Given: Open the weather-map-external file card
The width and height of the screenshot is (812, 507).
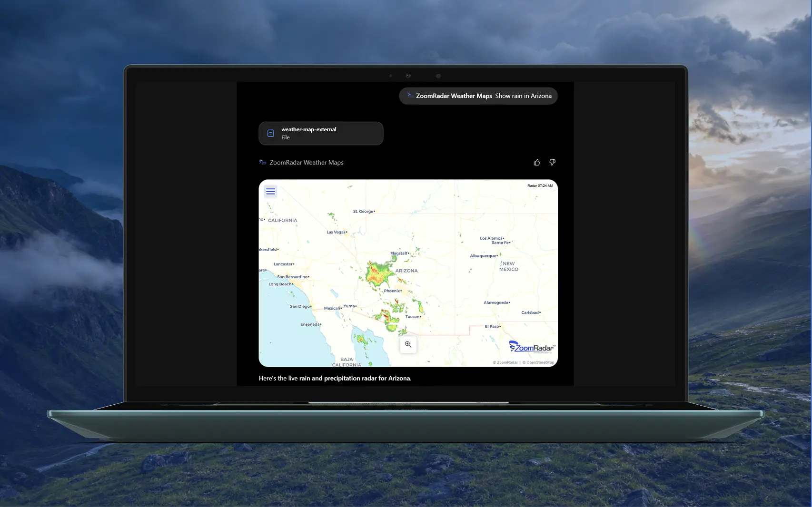Looking at the screenshot, I should click(x=321, y=133).
